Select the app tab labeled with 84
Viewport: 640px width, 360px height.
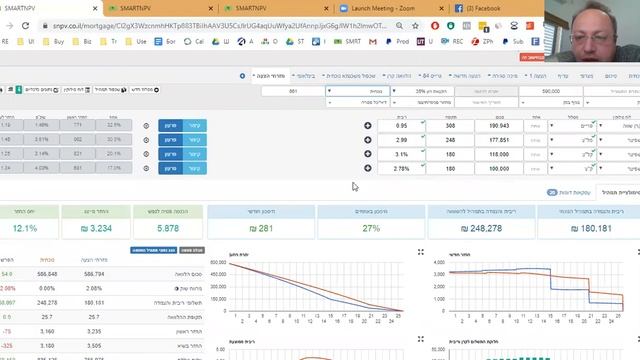tap(430, 76)
